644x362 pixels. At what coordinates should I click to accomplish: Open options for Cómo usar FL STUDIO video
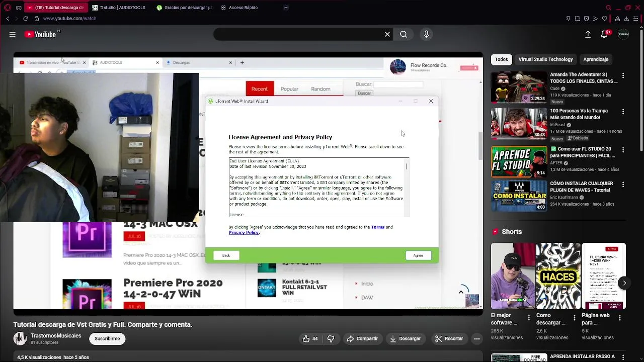pyautogui.click(x=623, y=150)
